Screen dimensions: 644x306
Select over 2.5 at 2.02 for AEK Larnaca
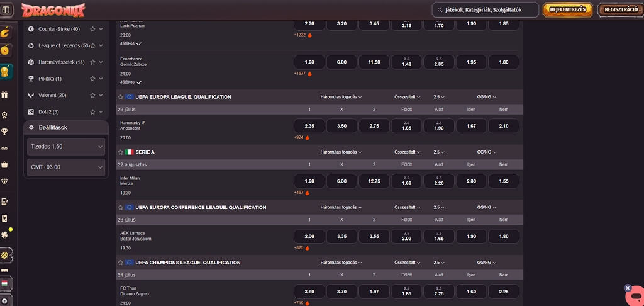[407, 236]
